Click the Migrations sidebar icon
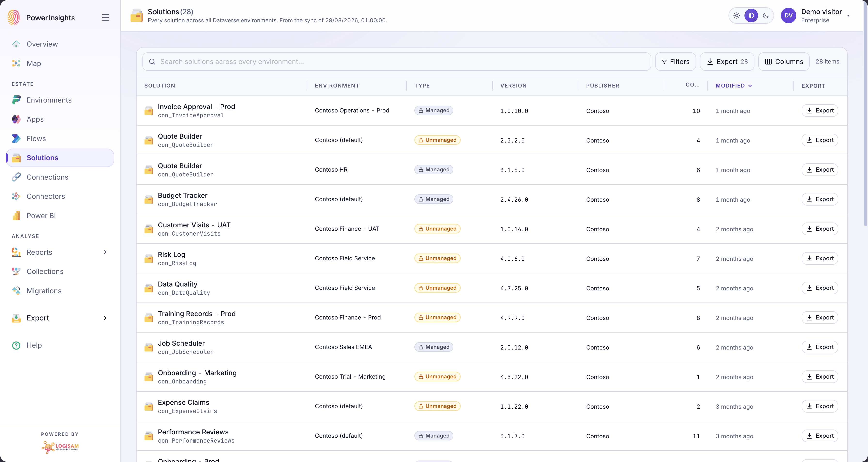 point(16,291)
